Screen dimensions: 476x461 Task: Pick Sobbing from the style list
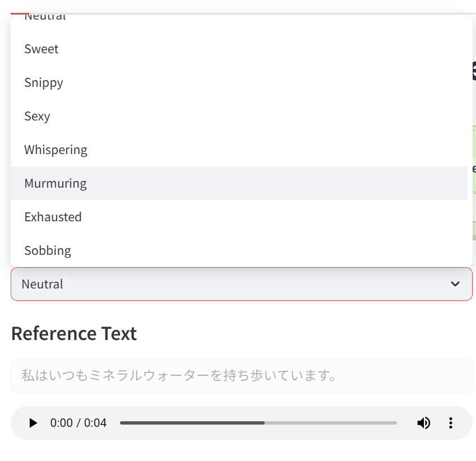(x=48, y=250)
